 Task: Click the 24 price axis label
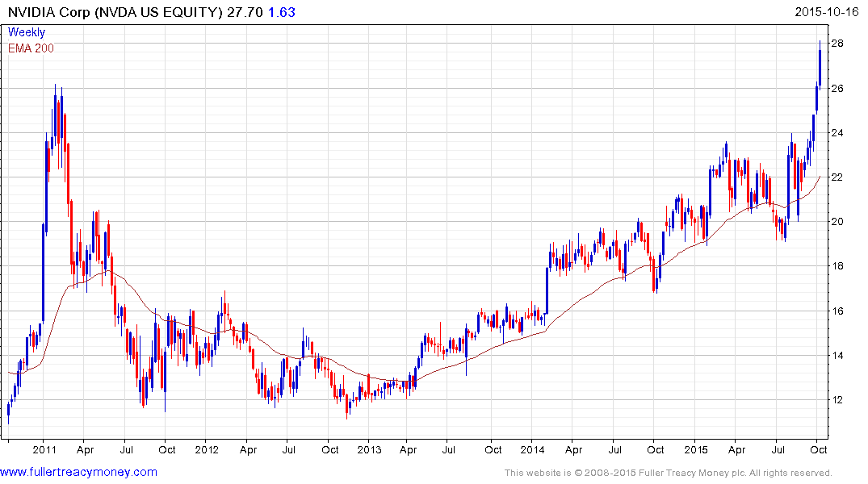837,132
